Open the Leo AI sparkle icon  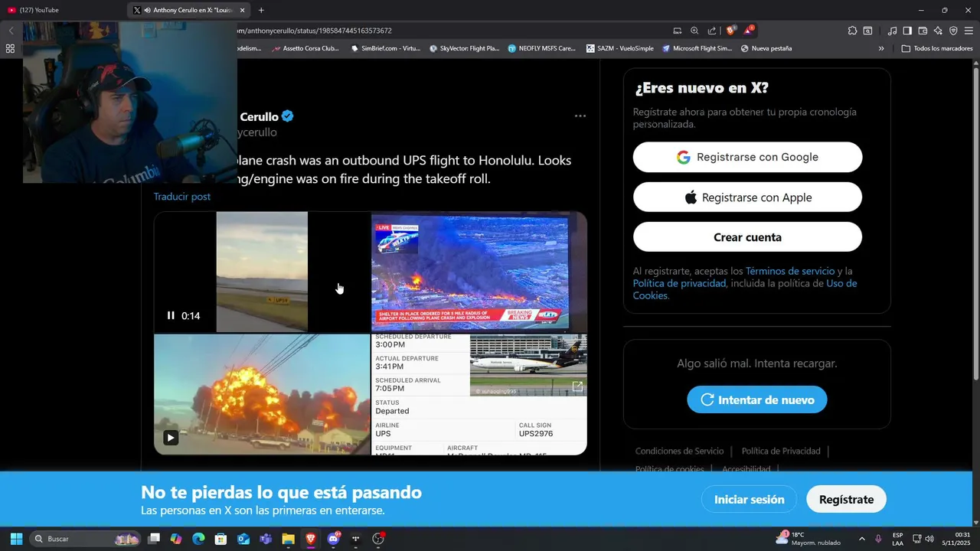(x=938, y=31)
